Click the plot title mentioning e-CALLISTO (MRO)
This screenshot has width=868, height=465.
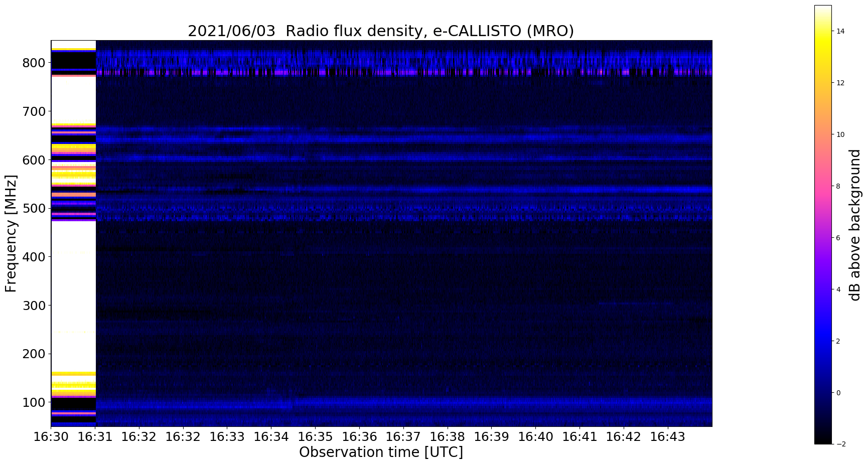(x=381, y=31)
